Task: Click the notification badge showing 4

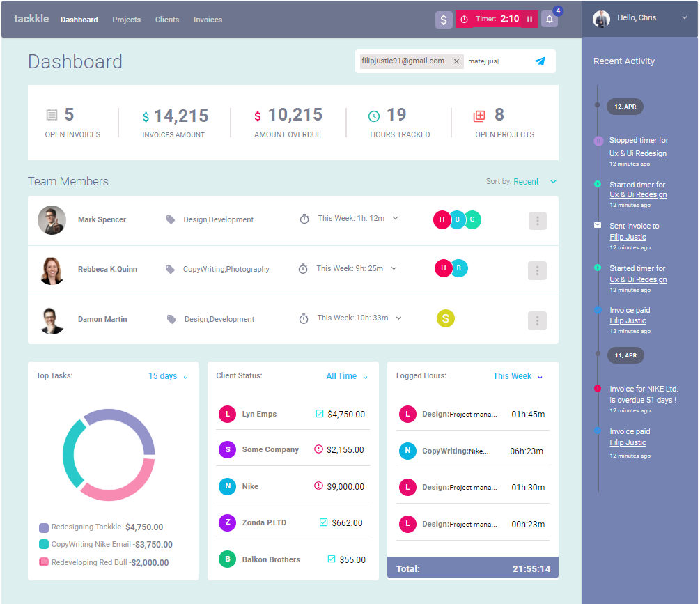Action: pos(558,10)
